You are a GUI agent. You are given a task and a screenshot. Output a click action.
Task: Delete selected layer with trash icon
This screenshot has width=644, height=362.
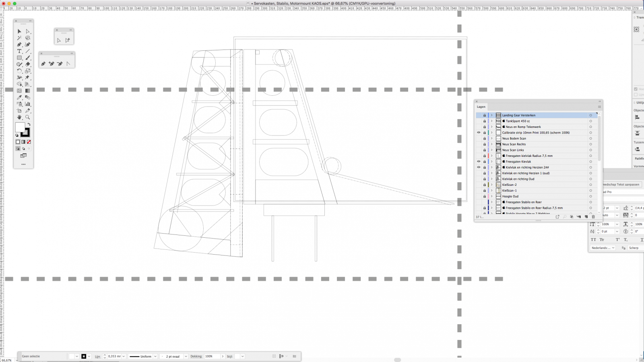[593, 217]
